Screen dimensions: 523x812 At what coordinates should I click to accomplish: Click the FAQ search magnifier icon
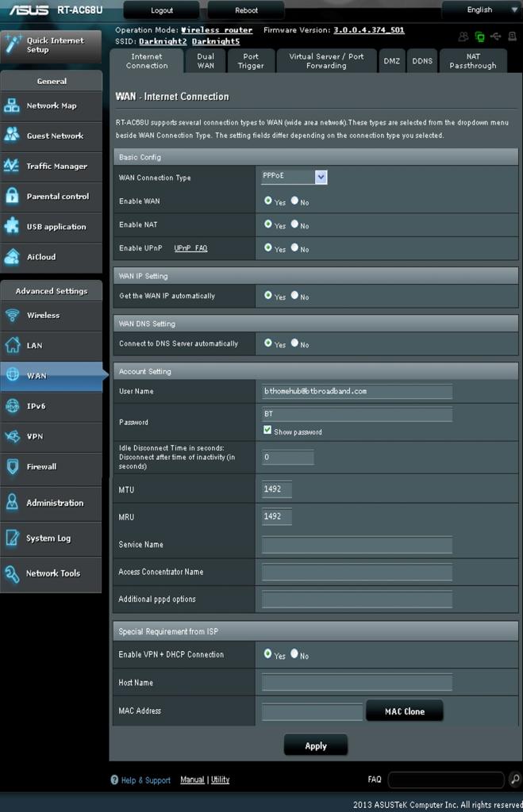(x=515, y=779)
